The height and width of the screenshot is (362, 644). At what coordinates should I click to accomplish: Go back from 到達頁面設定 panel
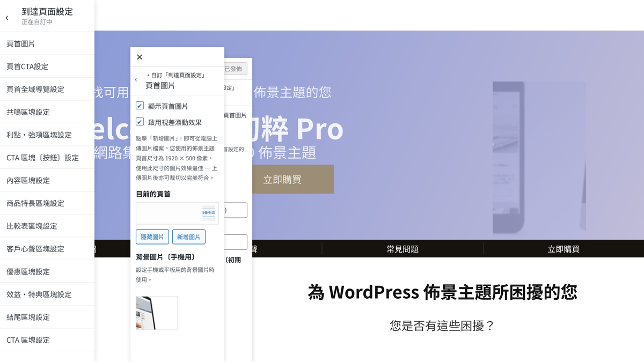click(x=7, y=18)
